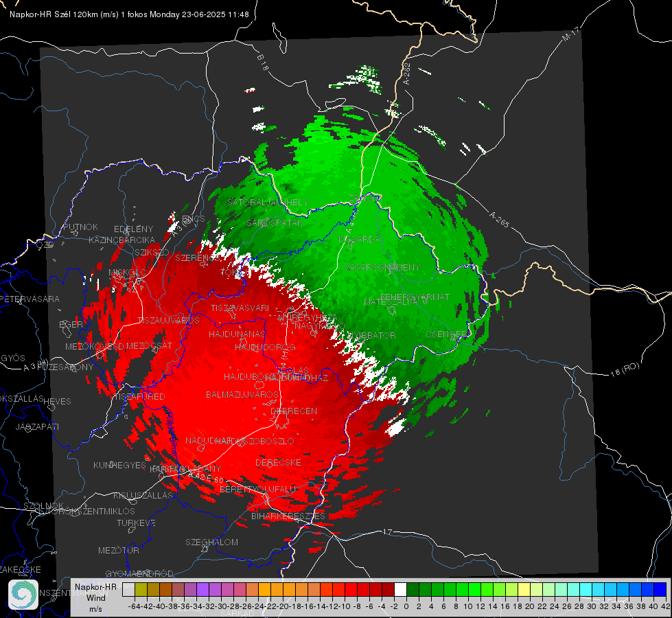Select the EGER label on the map

pos(71,325)
